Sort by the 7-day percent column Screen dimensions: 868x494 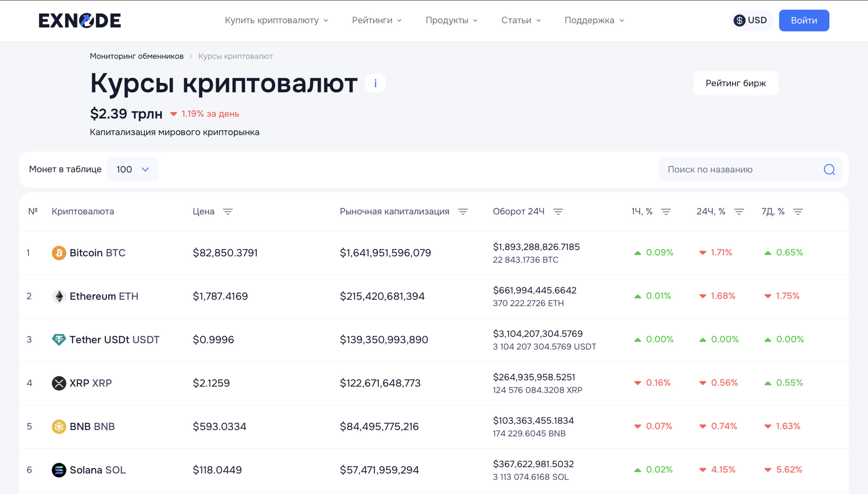coord(798,212)
